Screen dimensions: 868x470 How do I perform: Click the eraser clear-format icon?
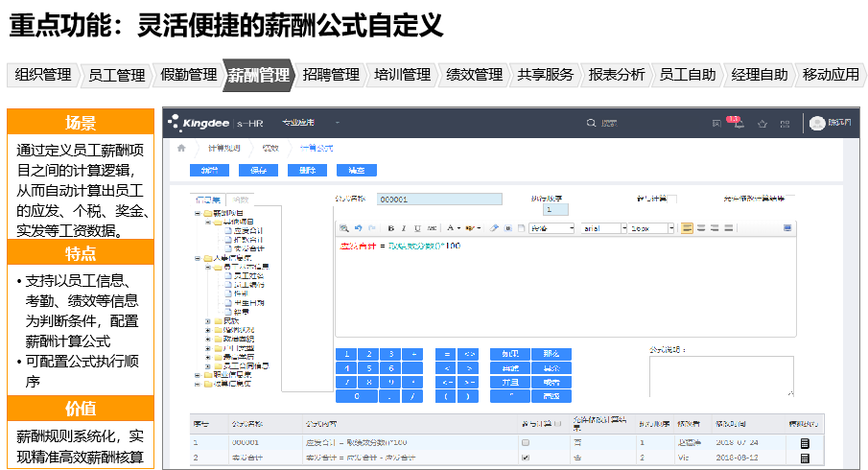pyautogui.click(x=494, y=228)
